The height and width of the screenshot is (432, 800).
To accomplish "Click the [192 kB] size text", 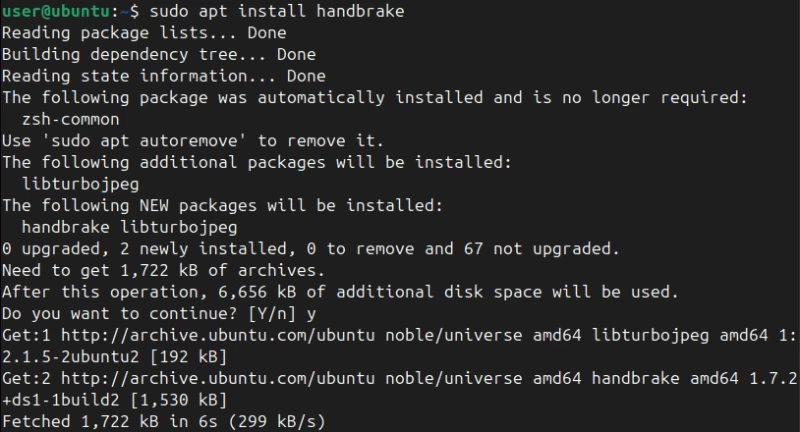I will [188, 357].
